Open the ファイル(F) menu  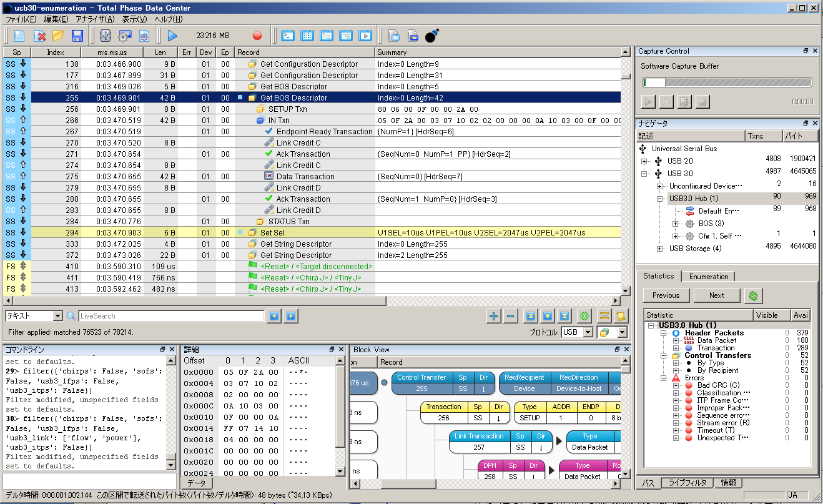pos(21,19)
